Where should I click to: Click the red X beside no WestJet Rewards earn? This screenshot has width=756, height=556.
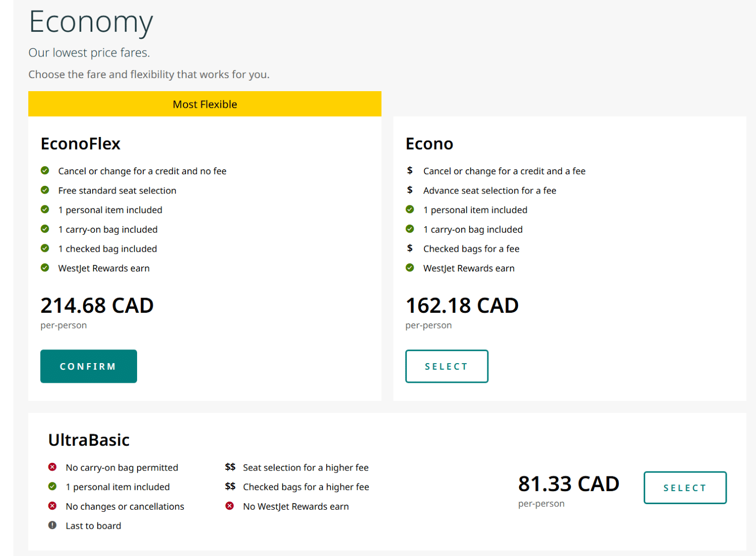[230, 506]
